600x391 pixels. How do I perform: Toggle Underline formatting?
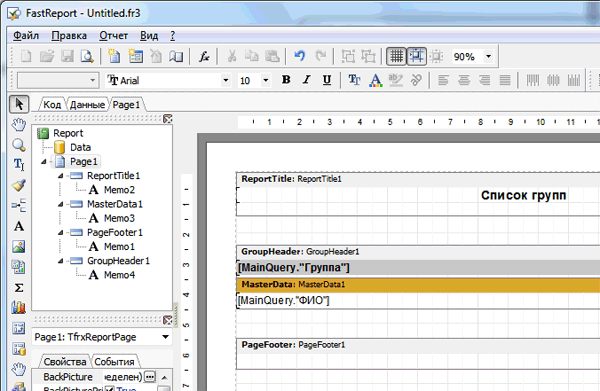click(x=327, y=80)
